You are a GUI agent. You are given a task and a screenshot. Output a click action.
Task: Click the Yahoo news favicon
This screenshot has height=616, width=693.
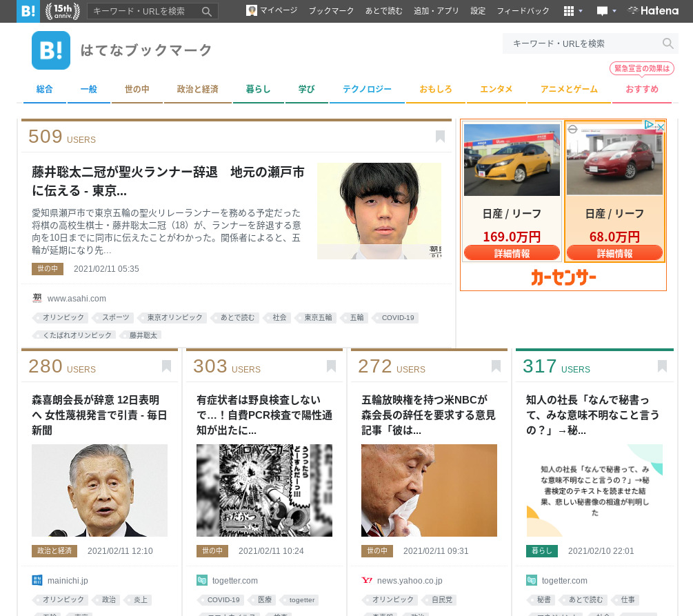coord(367,580)
